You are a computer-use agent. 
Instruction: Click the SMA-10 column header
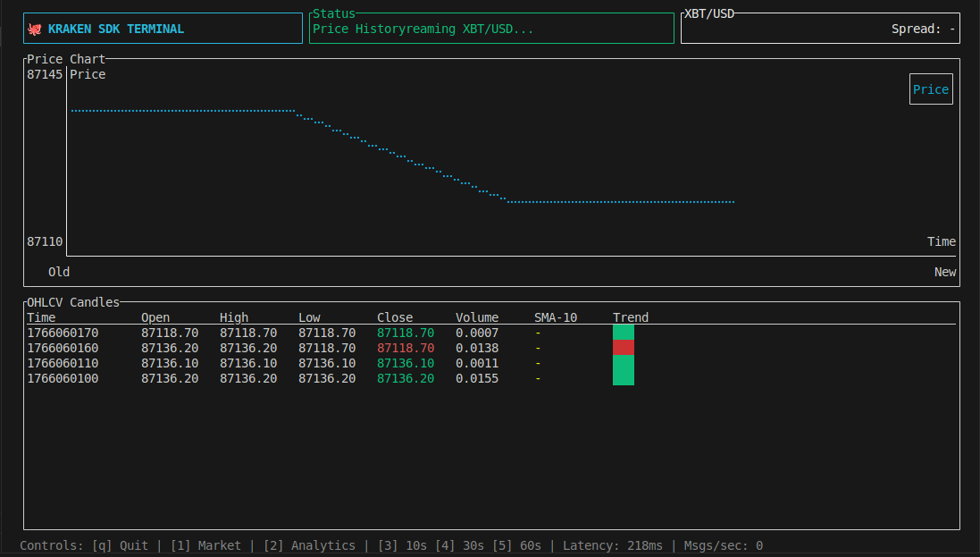click(x=556, y=317)
